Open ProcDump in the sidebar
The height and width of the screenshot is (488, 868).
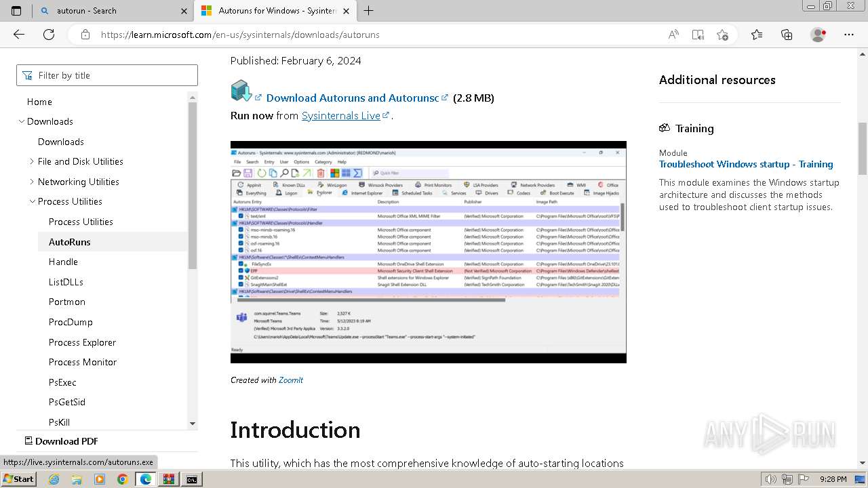[71, 322]
